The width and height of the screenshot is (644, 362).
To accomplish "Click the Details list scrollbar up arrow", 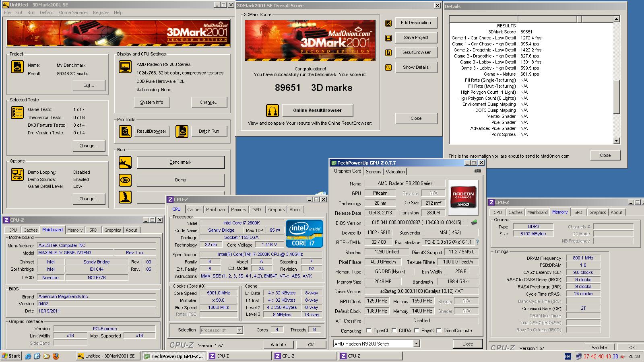I will (x=617, y=19).
